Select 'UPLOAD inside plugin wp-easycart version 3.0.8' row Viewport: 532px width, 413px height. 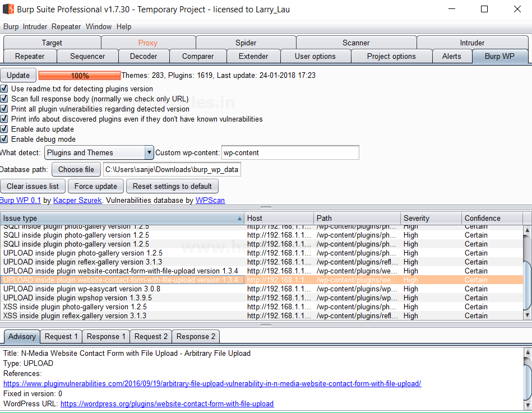coord(261,289)
